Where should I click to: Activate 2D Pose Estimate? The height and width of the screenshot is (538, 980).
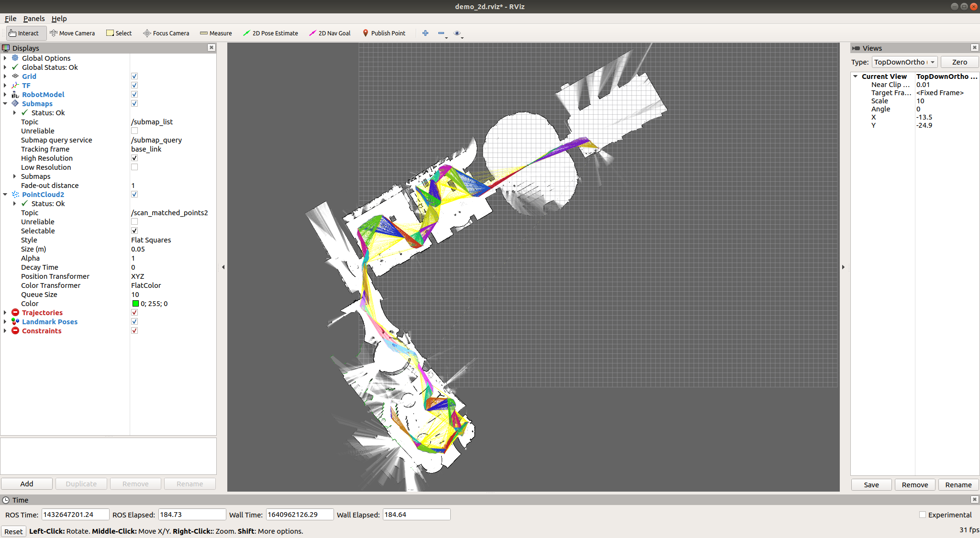coord(271,33)
